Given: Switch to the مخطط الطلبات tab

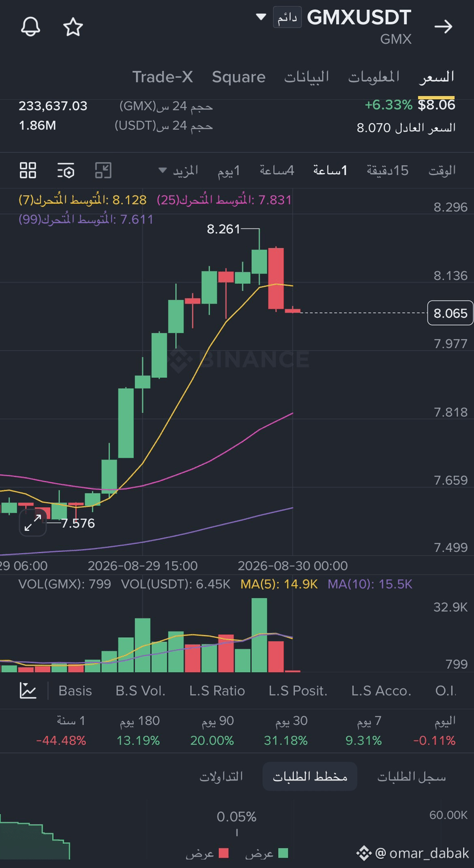Looking at the screenshot, I should (310, 776).
